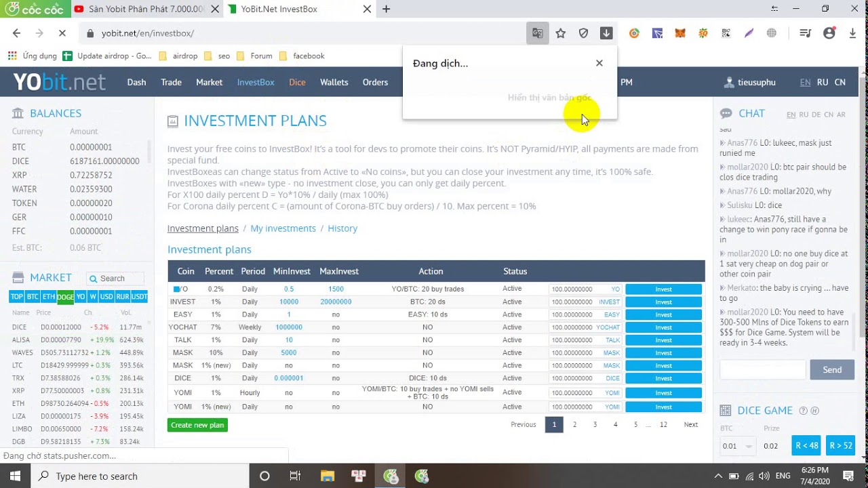Click the Next pagination link

(690, 425)
